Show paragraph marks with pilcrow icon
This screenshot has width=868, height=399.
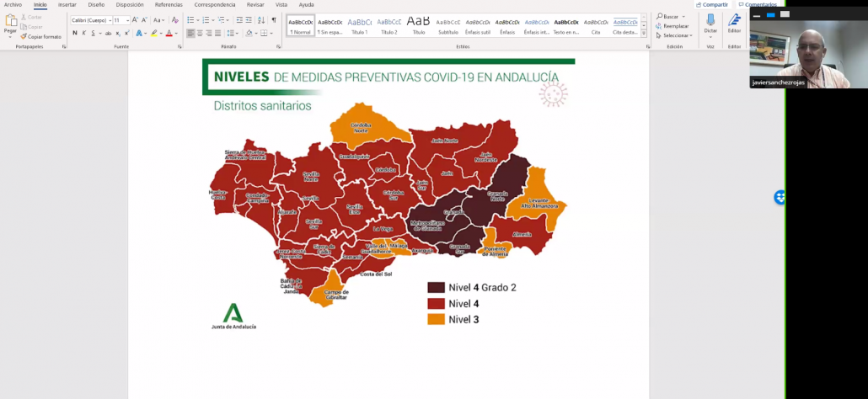274,19
